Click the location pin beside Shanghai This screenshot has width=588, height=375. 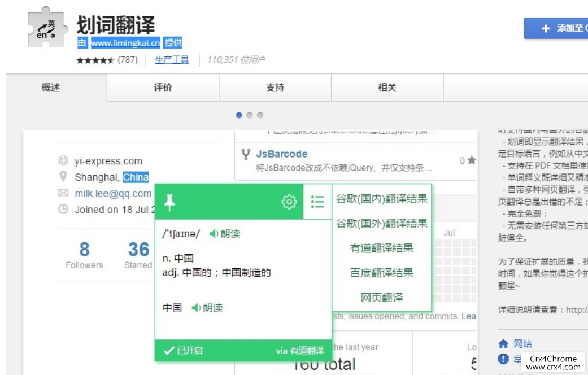[x=63, y=177]
